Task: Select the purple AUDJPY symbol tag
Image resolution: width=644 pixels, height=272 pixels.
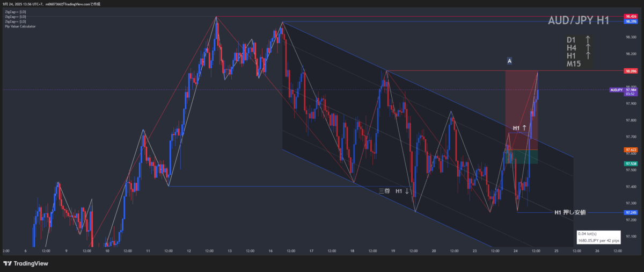Action: [616, 90]
